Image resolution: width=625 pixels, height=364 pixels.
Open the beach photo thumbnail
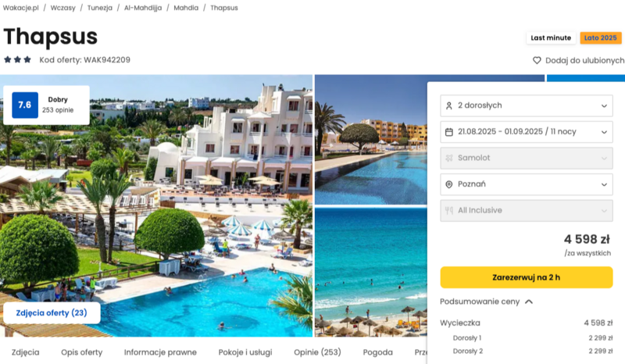tap(370, 273)
